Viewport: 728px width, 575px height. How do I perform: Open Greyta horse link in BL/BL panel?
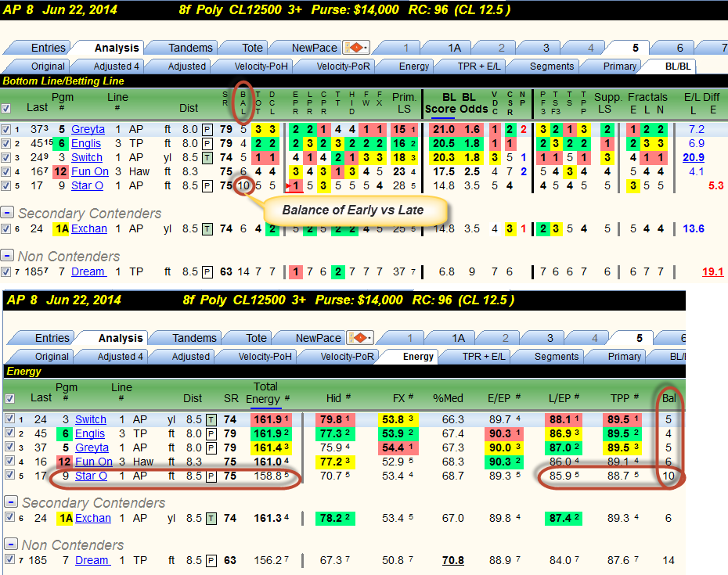tap(88, 130)
